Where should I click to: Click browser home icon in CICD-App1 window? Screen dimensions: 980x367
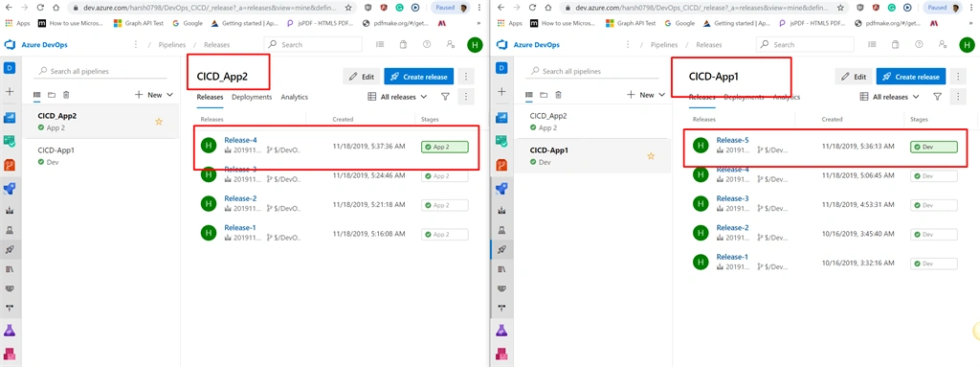548,8
